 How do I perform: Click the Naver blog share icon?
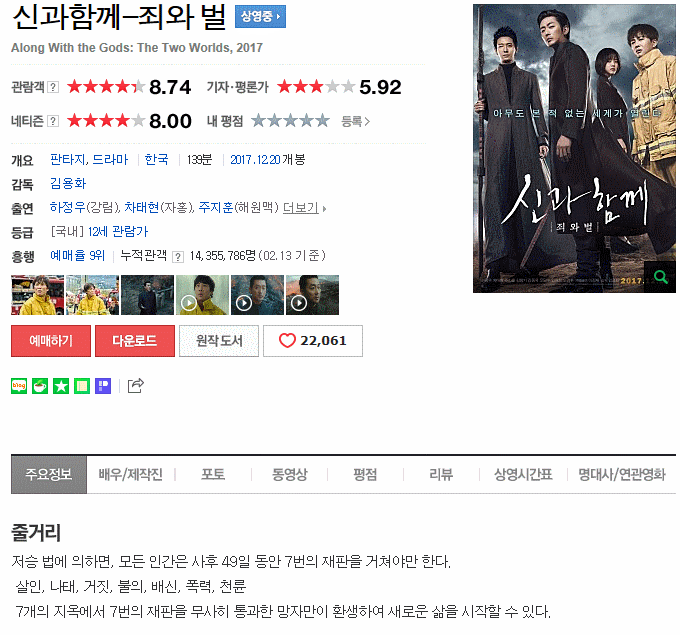click(19, 386)
